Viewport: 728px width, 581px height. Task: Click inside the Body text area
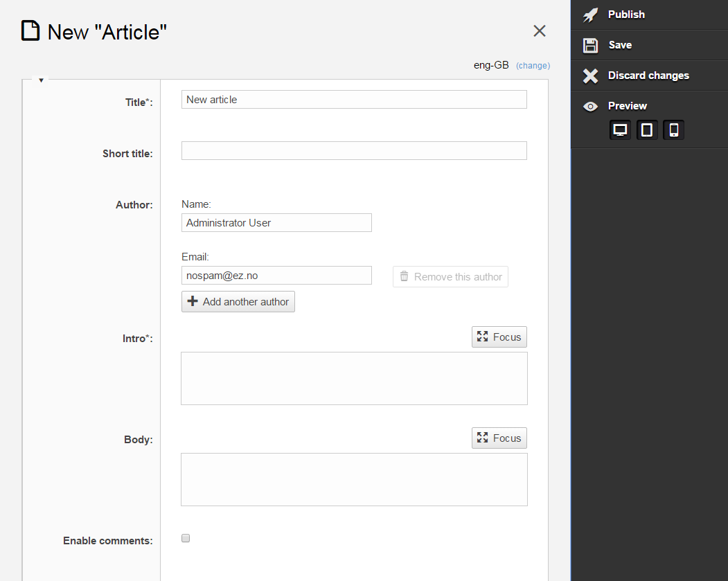click(x=354, y=480)
